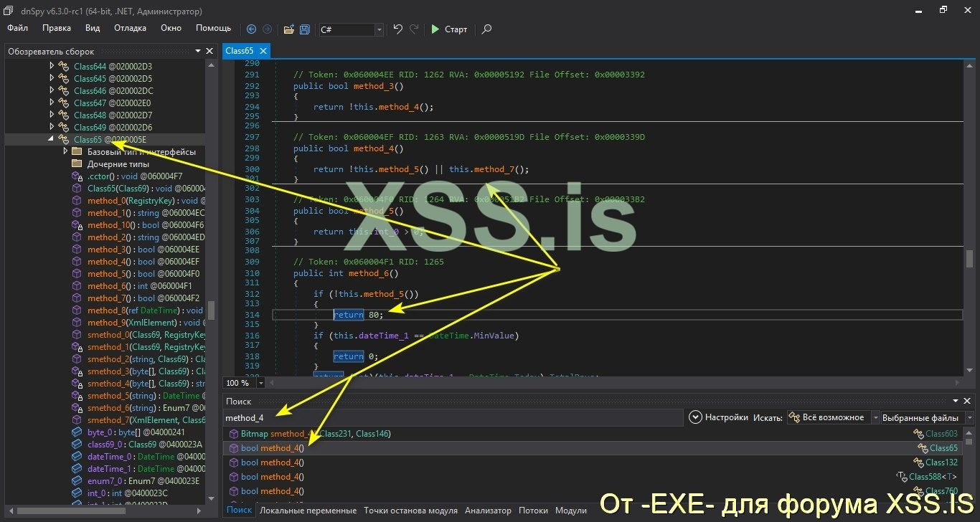Open the Вид menu
Viewport: 980px width, 522px height.
click(x=93, y=28)
